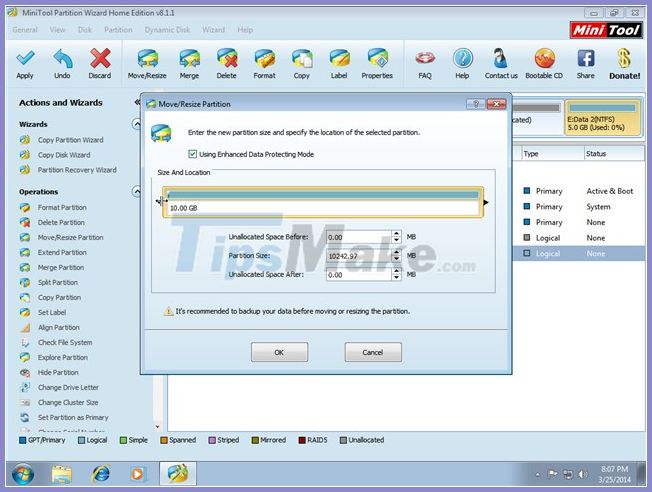Viewport: 652px width, 492px height.
Task: Open Windows Media Player from taskbar
Action: coord(137,474)
